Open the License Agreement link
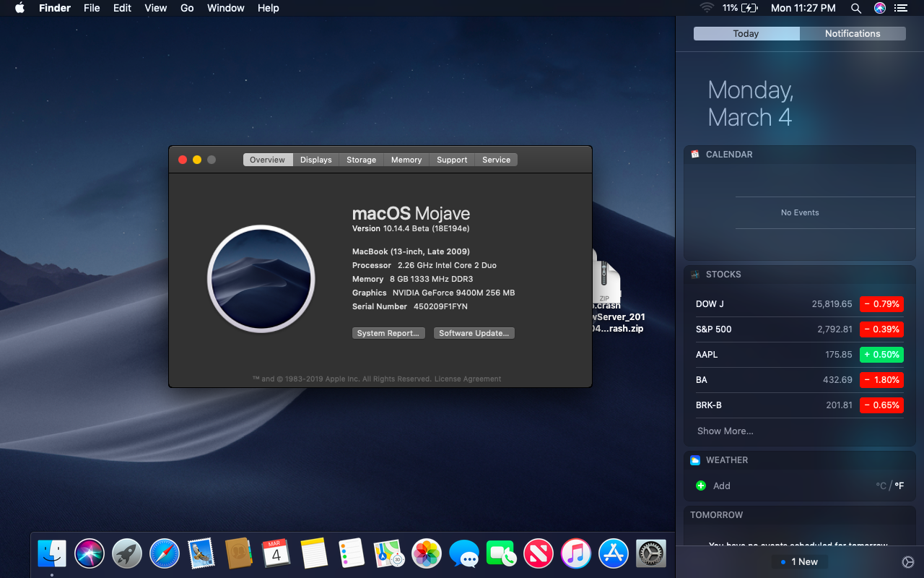924x578 pixels. (x=467, y=379)
